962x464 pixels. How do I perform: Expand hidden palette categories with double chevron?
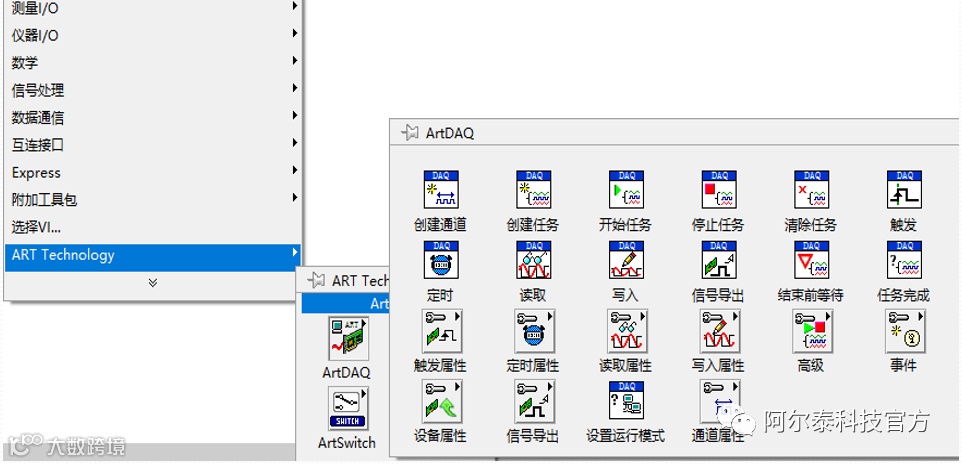153,282
